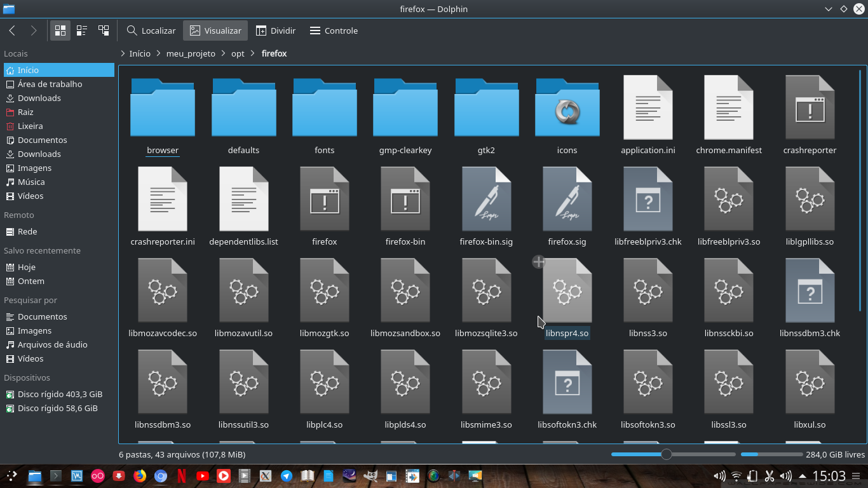Open Lixeira trash place
Image resolution: width=868 pixels, height=488 pixels.
59,126
